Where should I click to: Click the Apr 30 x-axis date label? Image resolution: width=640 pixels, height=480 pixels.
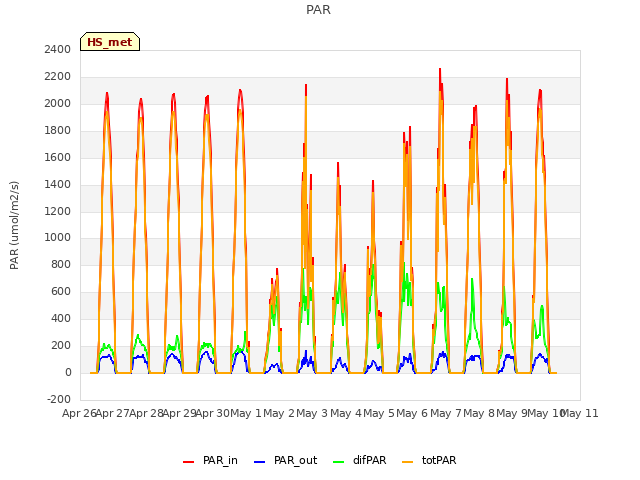[x=213, y=413]
